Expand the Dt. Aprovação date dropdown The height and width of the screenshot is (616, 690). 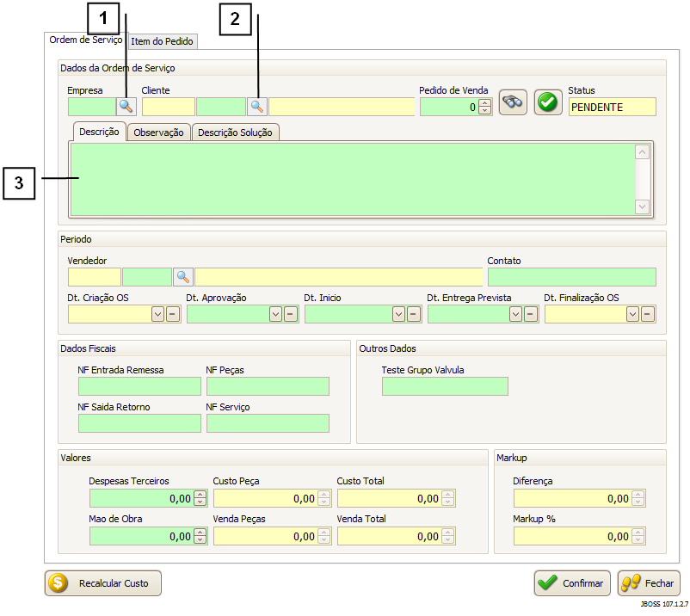275,314
